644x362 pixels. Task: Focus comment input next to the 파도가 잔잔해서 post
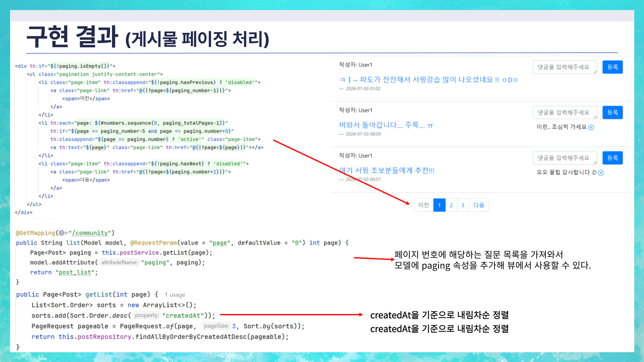[565, 67]
